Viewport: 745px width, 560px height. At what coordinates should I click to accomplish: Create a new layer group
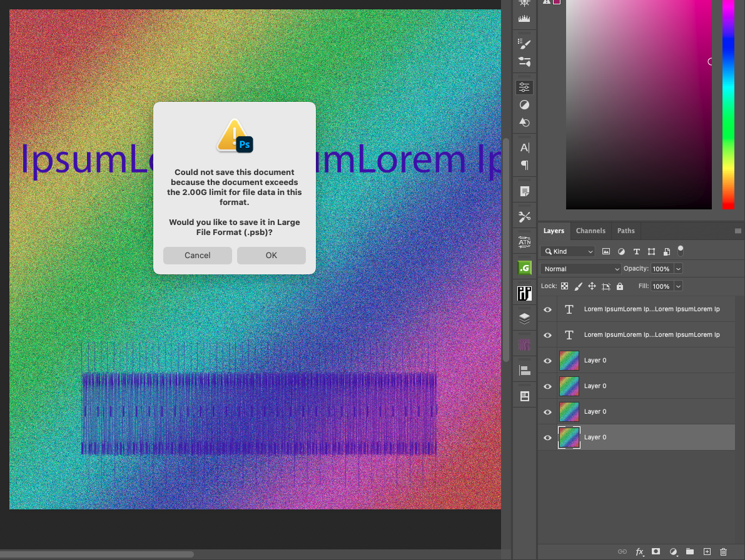tap(689, 552)
